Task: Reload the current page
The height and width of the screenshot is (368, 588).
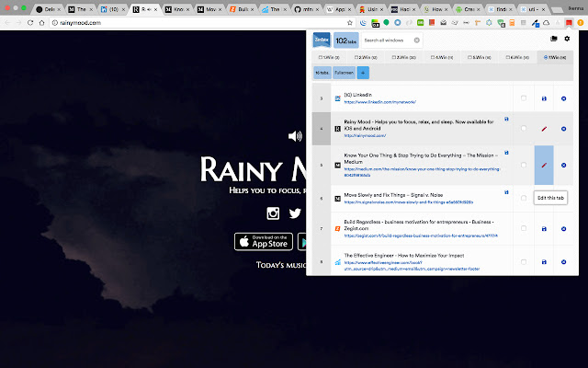Action: coord(30,23)
